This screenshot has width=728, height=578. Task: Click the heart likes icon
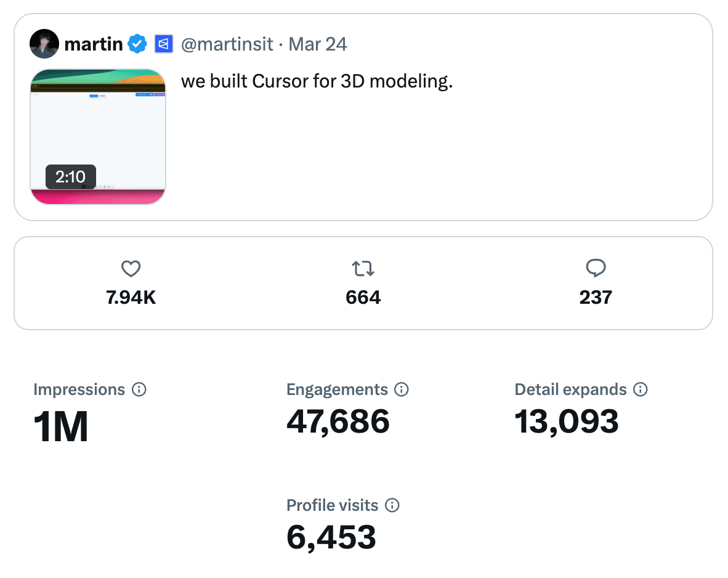coord(131,269)
